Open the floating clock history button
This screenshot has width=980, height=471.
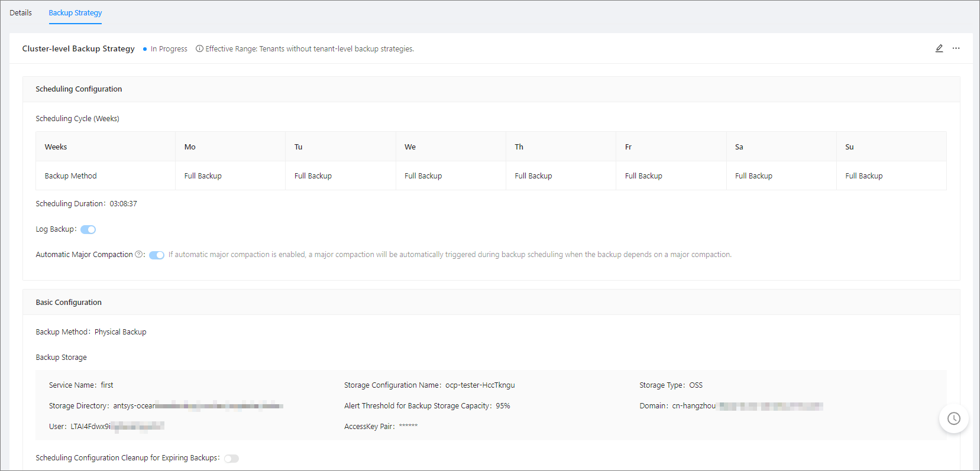[x=953, y=418]
